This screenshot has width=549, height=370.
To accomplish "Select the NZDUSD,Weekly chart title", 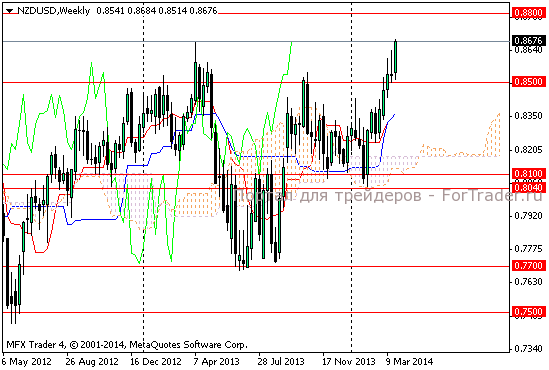I will [x=54, y=11].
